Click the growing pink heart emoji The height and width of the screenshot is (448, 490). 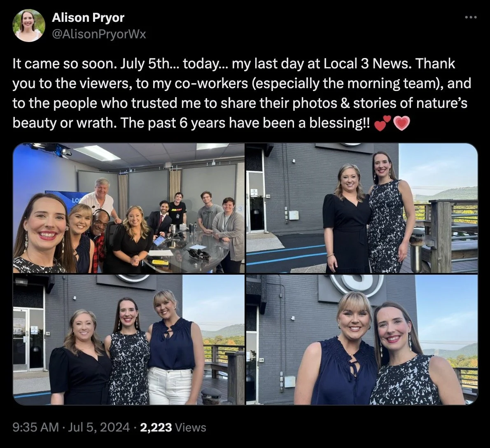(x=401, y=123)
